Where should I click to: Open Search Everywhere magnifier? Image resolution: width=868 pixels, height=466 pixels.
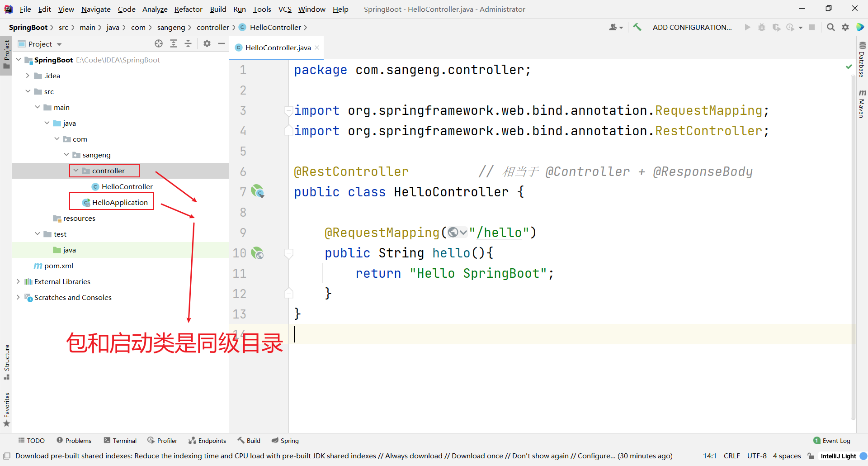coord(830,27)
